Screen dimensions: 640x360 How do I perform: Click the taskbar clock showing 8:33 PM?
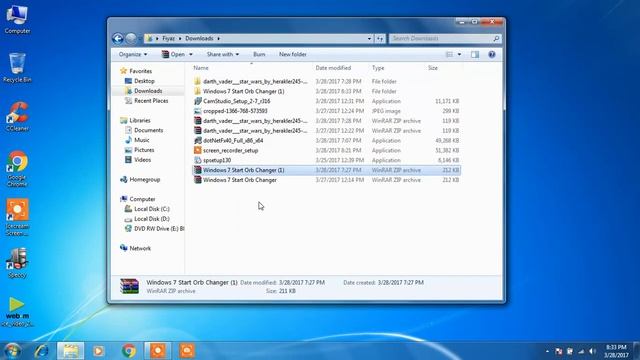click(616, 351)
